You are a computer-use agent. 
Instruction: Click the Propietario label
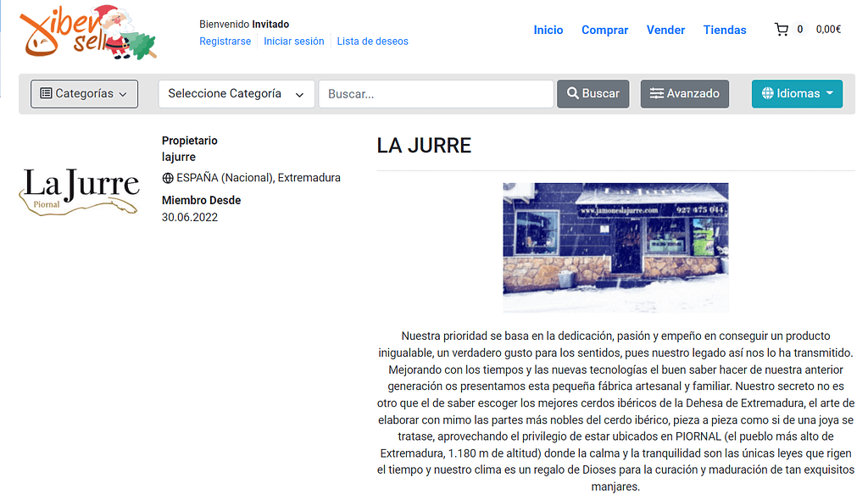[x=189, y=141]
